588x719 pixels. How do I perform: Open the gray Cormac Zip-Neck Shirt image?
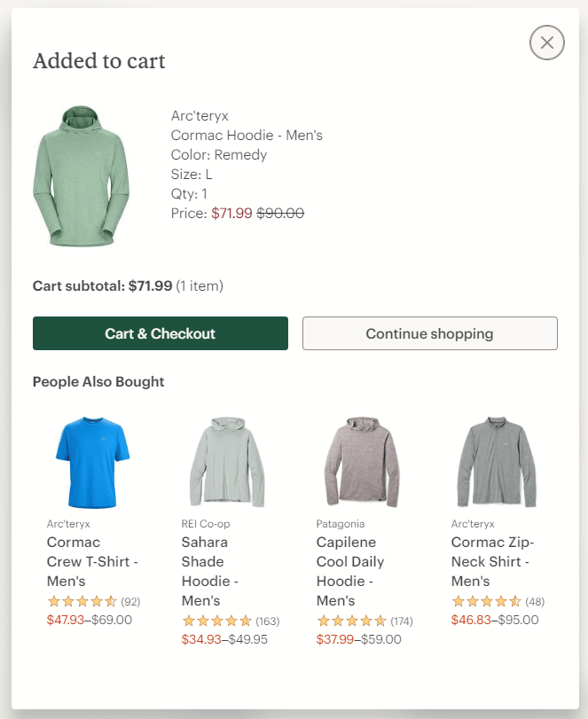point(497,462)
